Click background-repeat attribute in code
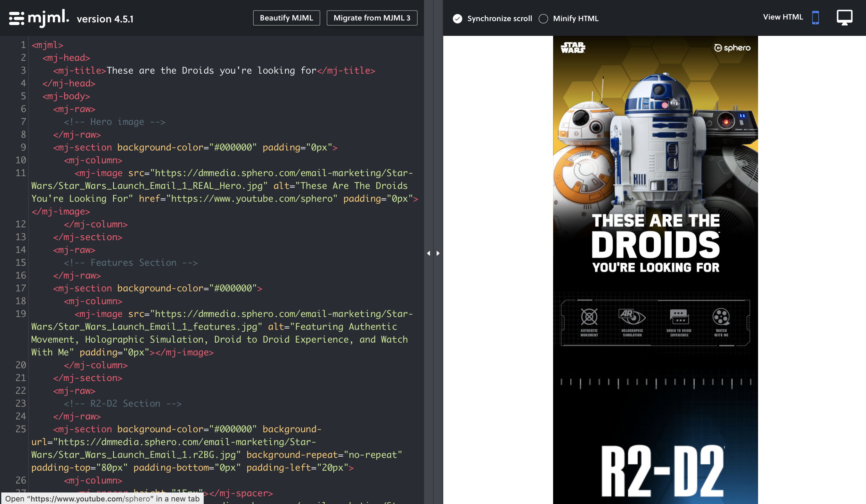The image size is (866, 504). [324, 455]
